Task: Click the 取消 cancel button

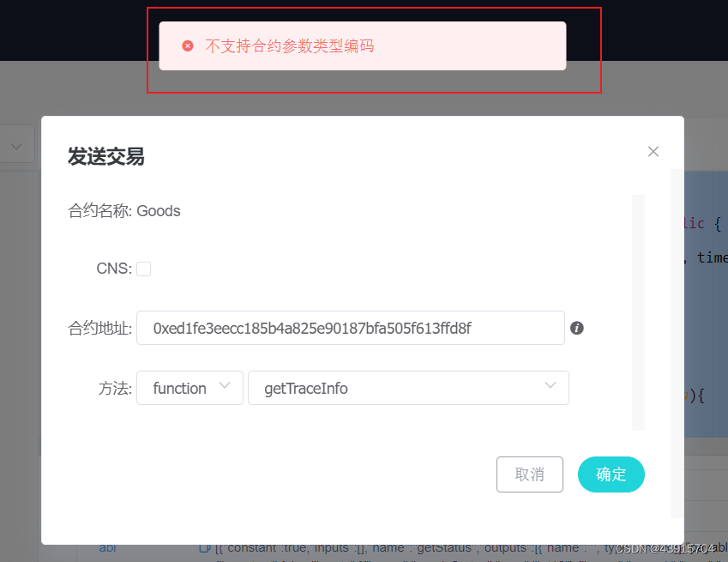Action: [530, 474]
